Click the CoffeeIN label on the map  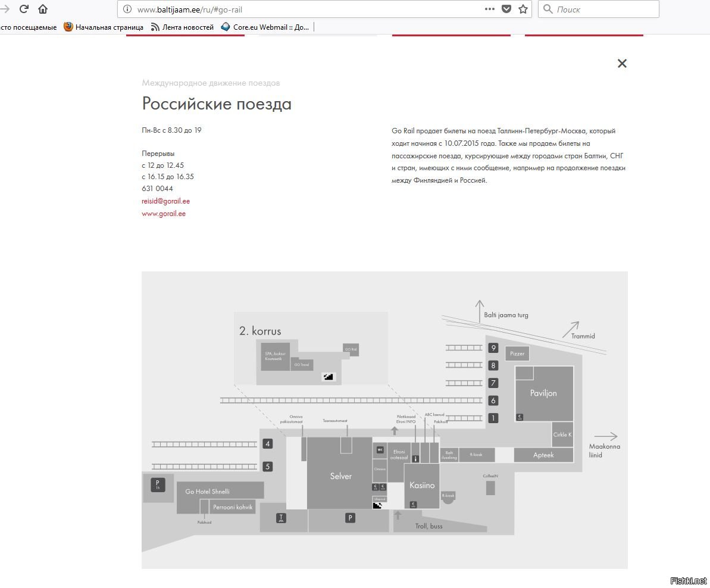coord(490,476)
